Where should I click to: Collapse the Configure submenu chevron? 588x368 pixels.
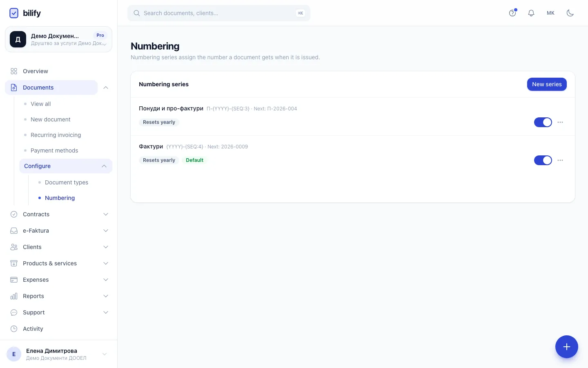104,166
